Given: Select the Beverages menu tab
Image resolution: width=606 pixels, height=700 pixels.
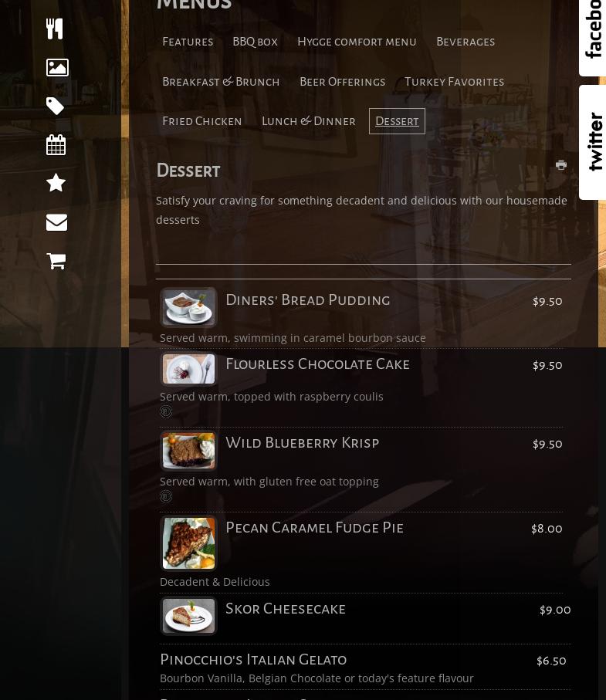Looking at the screenshot, I should [466, 42].
